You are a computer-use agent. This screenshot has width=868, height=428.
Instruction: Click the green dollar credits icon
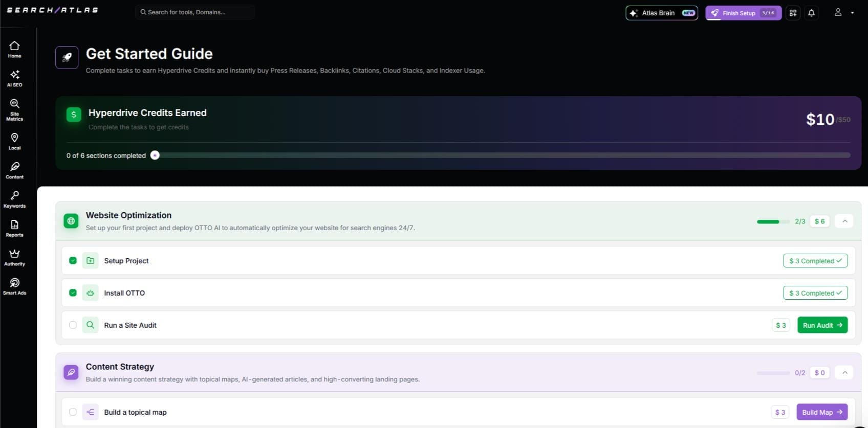74,115
